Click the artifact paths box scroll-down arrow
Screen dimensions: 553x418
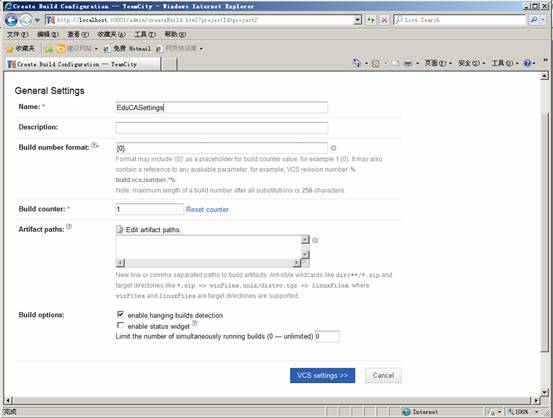pyautogui.click(x=305, y=254)
